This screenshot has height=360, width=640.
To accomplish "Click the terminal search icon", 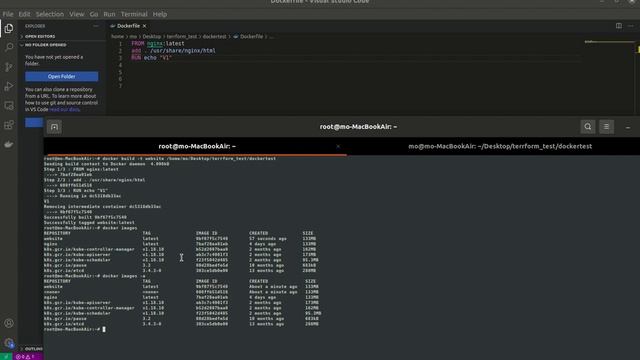I will point(588,127).
